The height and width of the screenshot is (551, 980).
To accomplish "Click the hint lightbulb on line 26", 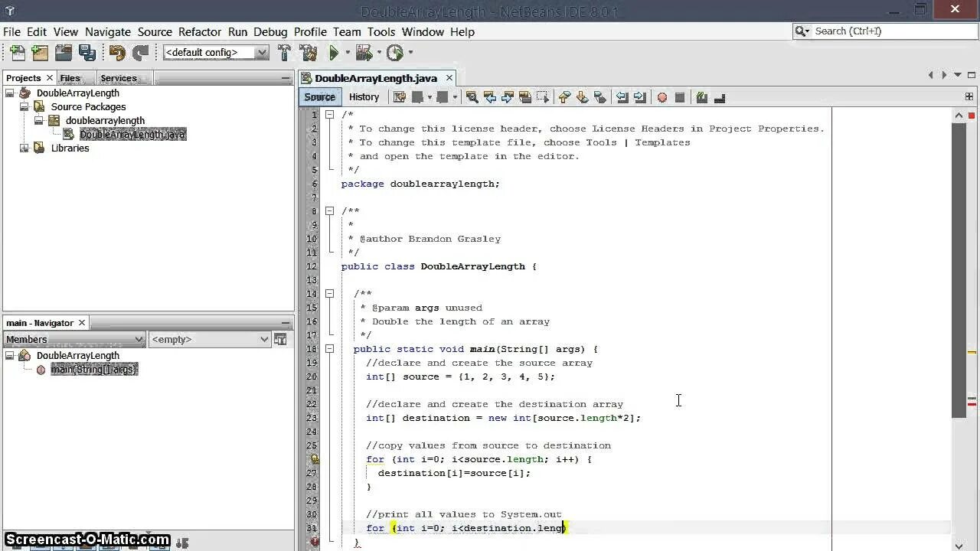I will tap(314, 459).
